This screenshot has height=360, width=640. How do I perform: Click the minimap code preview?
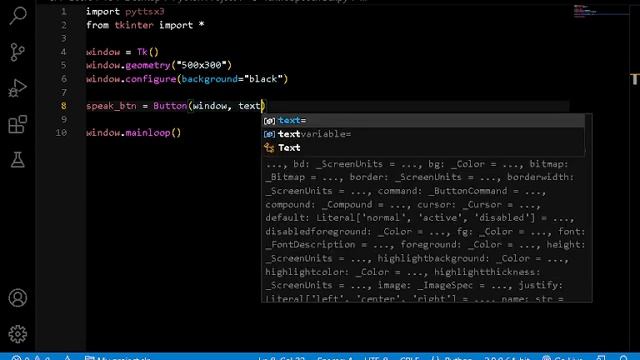pos(584,11)
